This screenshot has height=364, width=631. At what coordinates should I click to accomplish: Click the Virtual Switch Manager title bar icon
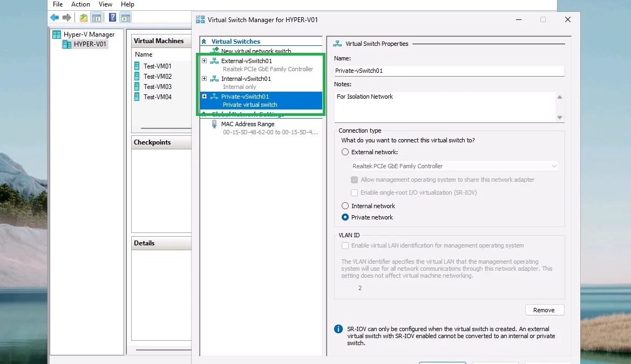(200, 20)
